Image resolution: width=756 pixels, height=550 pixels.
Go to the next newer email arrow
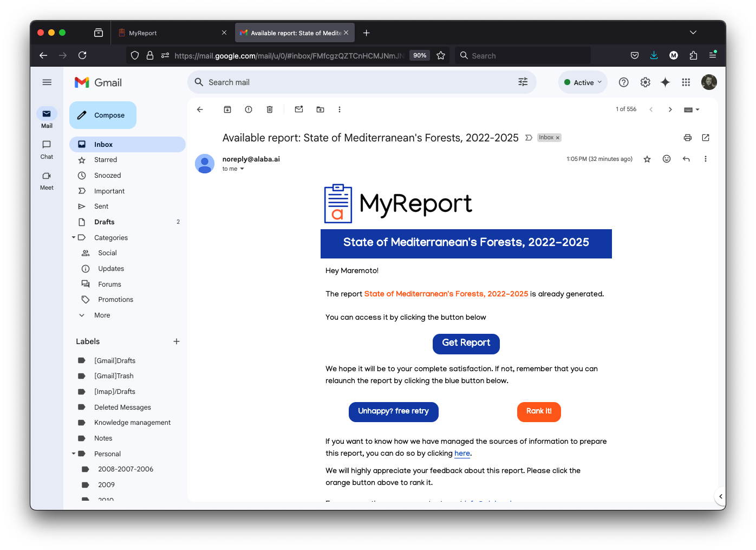[651, 109]
